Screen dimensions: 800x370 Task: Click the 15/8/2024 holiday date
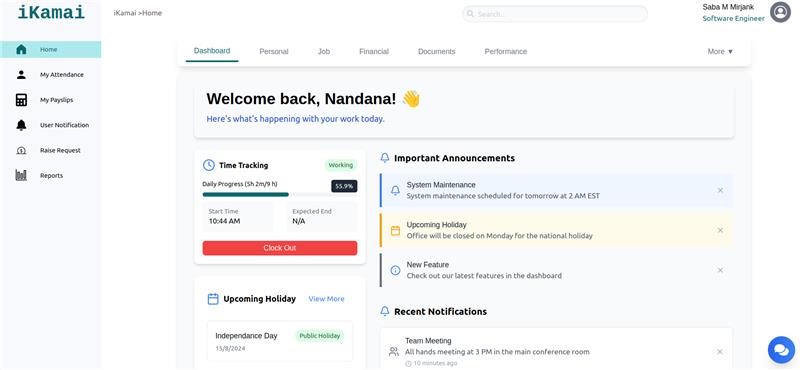[229, 348]
